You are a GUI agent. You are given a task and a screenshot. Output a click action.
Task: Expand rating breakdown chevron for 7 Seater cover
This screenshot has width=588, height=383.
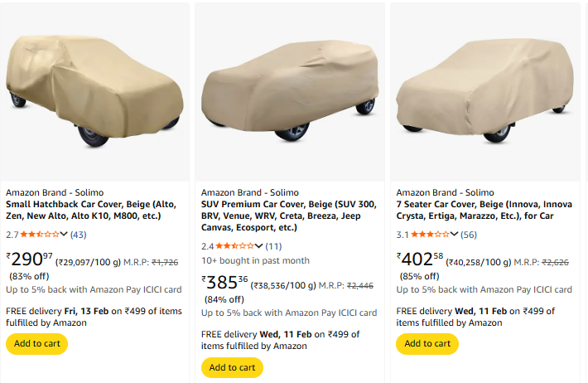tap(455, 235)
